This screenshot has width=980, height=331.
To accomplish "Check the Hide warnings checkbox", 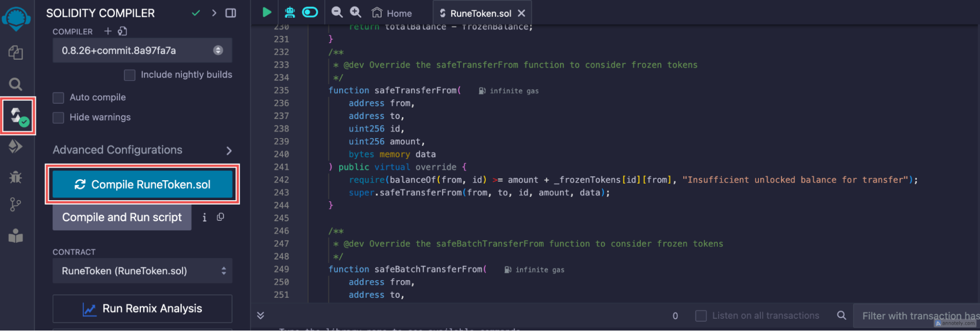I will click(x=58, y=118).
